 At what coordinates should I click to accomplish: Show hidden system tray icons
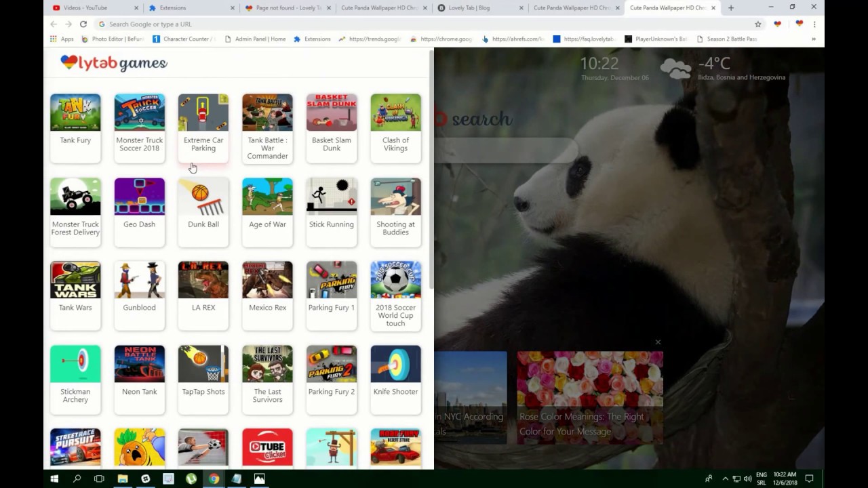pyautogui.click(x=725, y=479)
